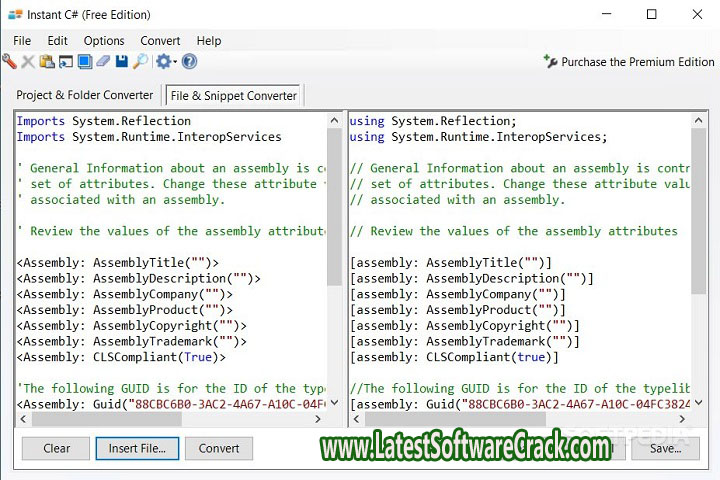Click the Convert button below the VB pane
This screenshot has height=480, width=720.
(x=219, y=448)
